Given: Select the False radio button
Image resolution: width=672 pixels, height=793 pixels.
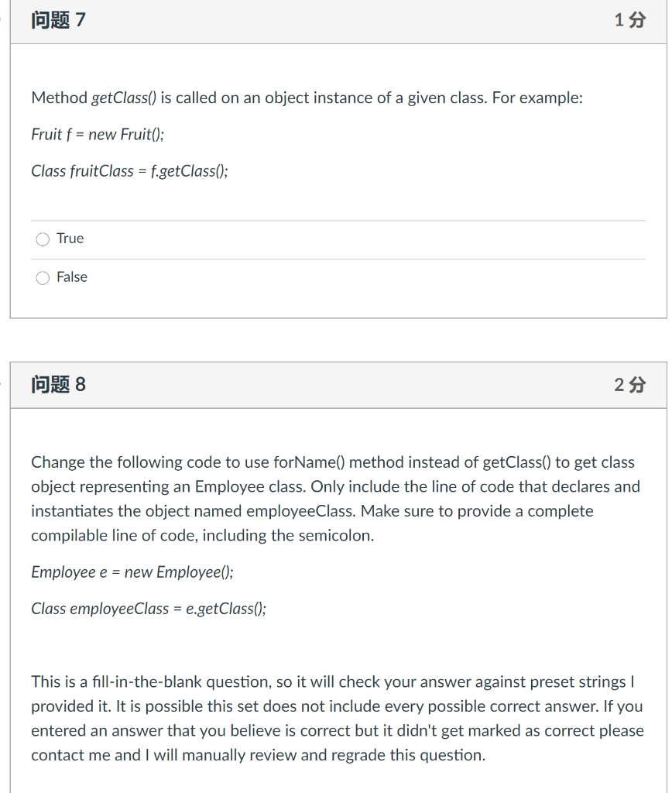Looking at the screenshot, I should 43,277.
